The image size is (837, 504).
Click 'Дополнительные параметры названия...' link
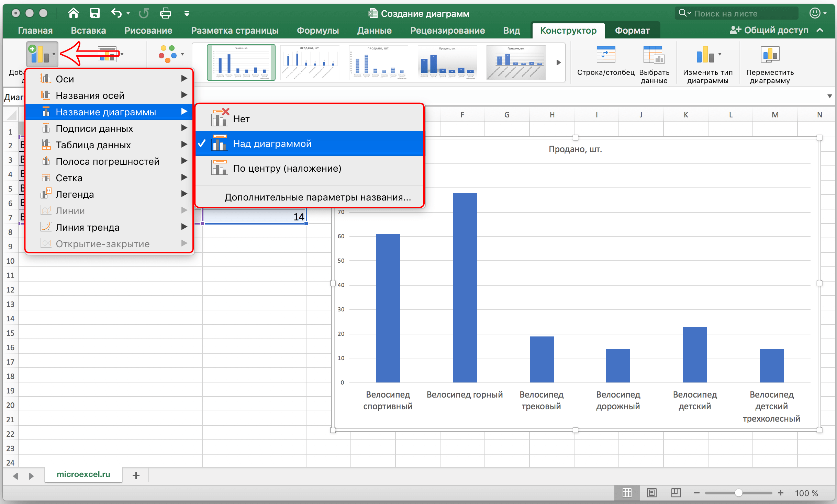[317, 197]
